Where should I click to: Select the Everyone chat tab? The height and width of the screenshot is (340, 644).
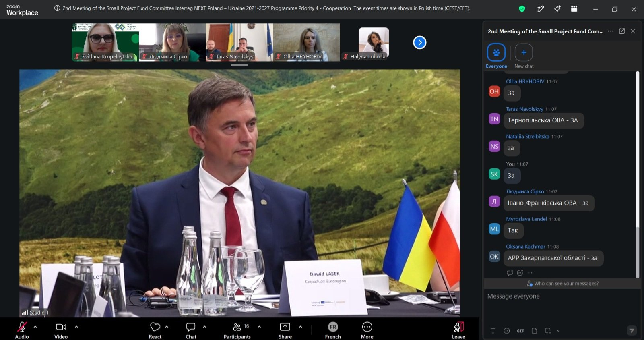(496, 56)
